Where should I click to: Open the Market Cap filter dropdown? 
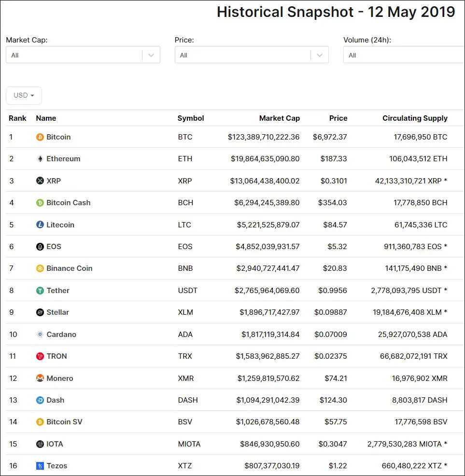[83, 55]
